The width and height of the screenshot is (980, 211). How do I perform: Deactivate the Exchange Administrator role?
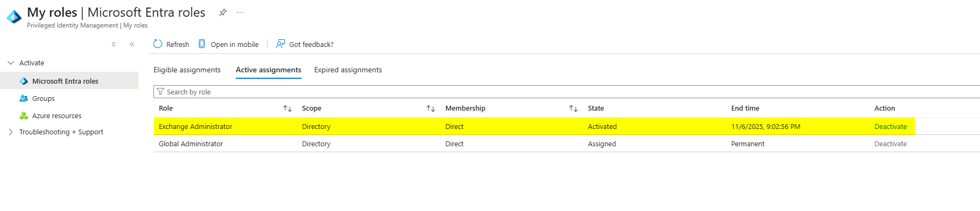pos(891,126)
